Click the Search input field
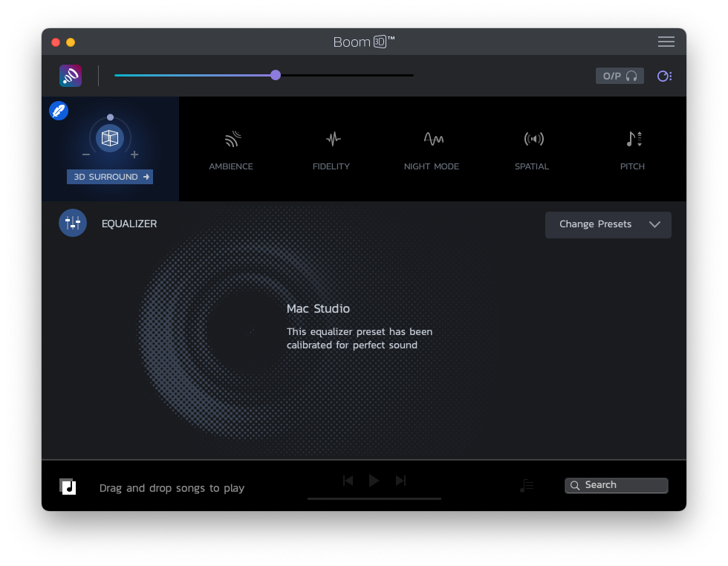Screen dimensions: 728x566 point(617,485)
